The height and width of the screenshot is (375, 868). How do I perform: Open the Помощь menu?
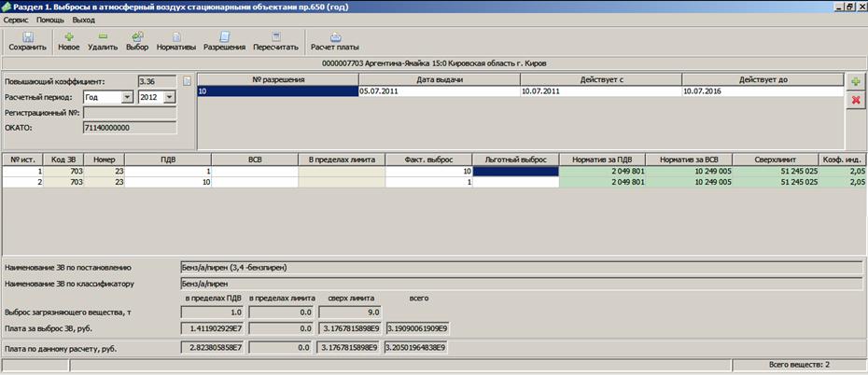pos(50,19)
